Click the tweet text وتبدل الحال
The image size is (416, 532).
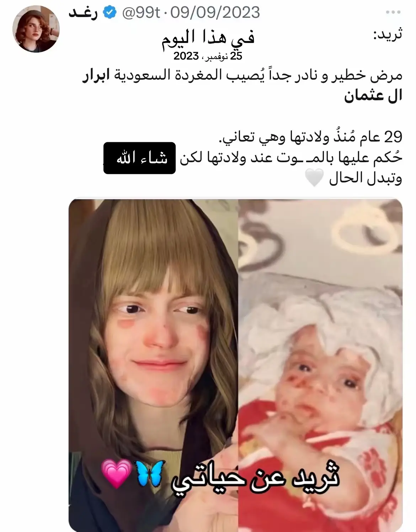click(366, 178)
